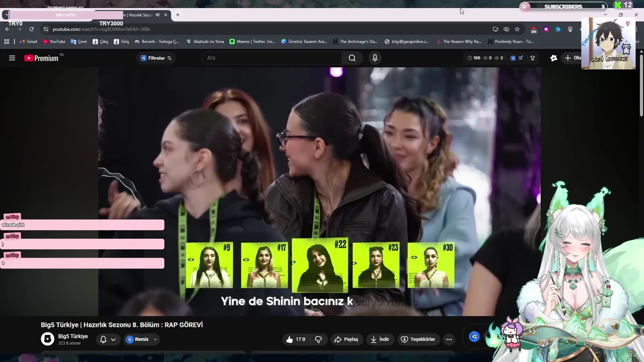The width and height of the screenshot is (644, 362).
Task: Click the install app icon in address bar
Action: point(496,29)
